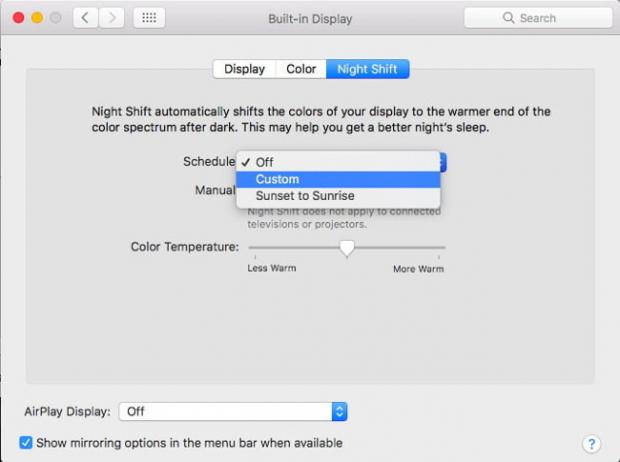This screenshot has height=462, width=620.
Task: Switch to the Display tab
Action: 244,69
